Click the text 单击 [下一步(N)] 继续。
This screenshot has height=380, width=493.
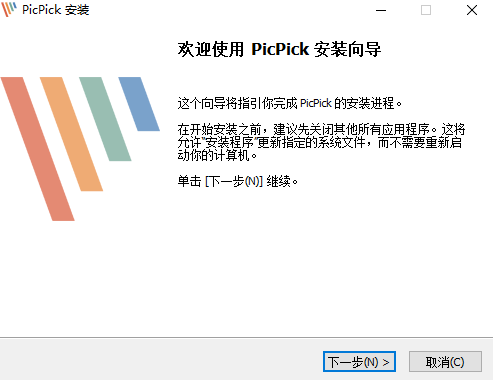pyautogui.click(x=237, y=181)
